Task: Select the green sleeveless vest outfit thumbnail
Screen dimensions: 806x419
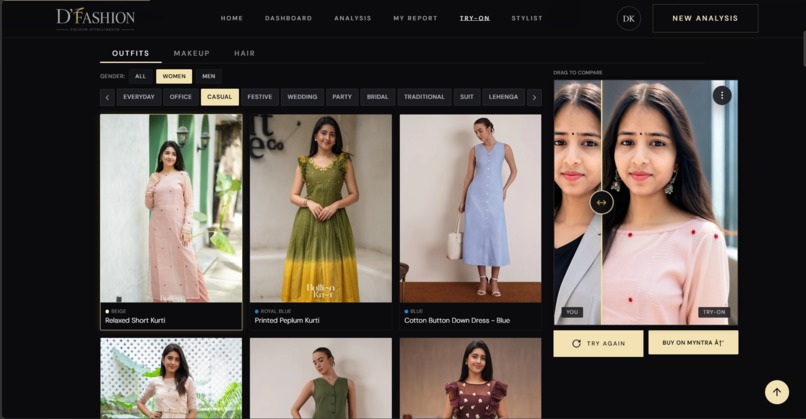Action: [x=321, y=378]
